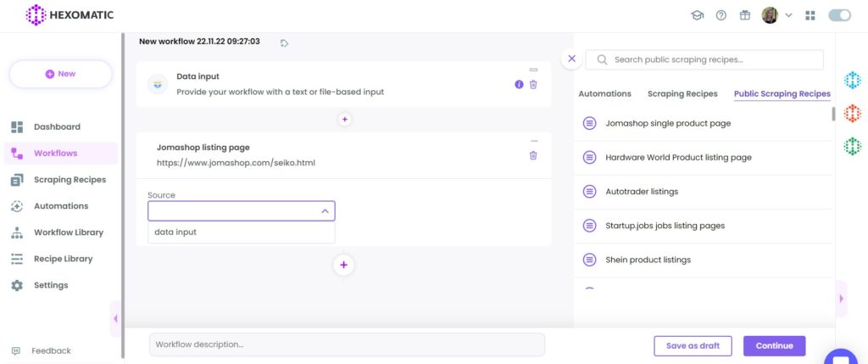The width and height of the screenshot is (868, 364).
Task: Open Settings in sidebar
Action: tap(51, 285)
